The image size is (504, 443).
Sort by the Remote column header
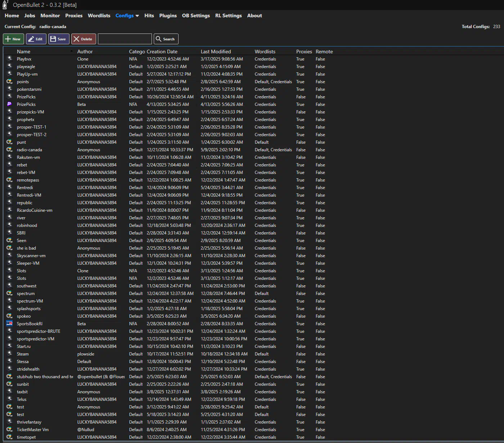coord(324,52)
